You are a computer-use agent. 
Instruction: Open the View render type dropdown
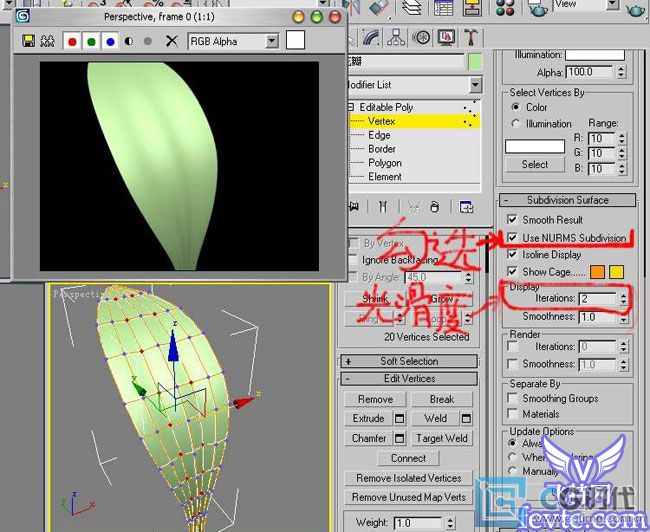coord(613,5)
